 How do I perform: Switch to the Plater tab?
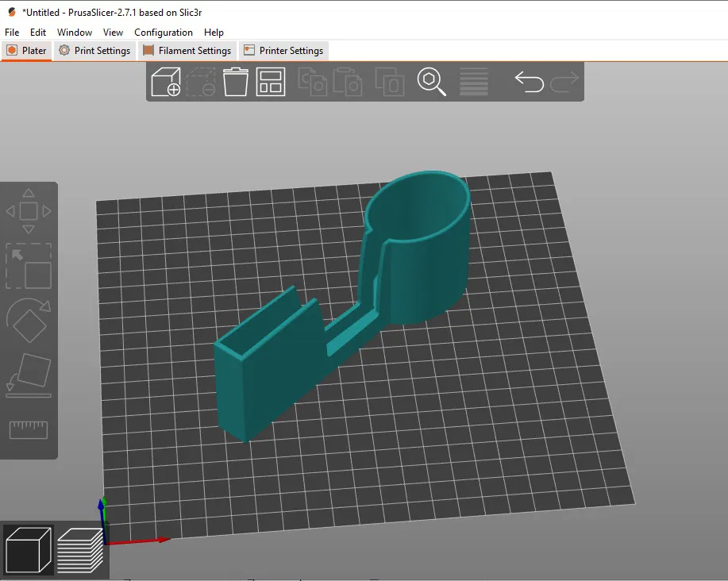coord(26,51)
